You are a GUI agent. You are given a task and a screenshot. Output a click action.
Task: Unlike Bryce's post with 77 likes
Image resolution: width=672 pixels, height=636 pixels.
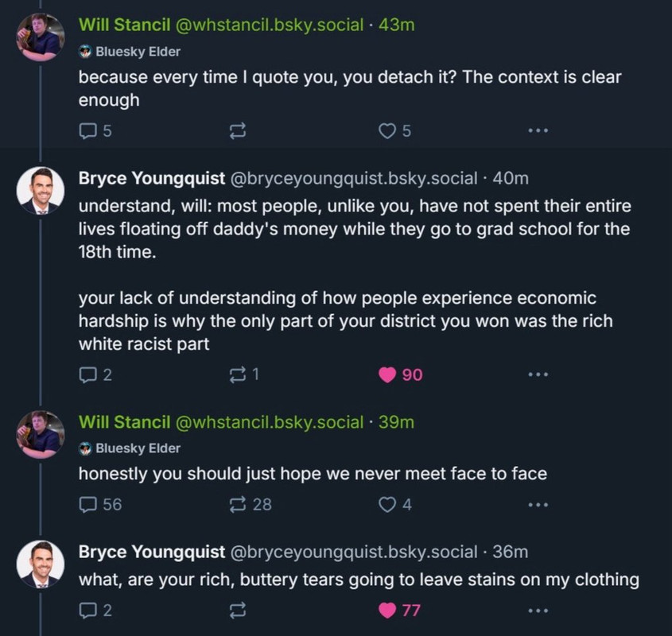point(387,611)
